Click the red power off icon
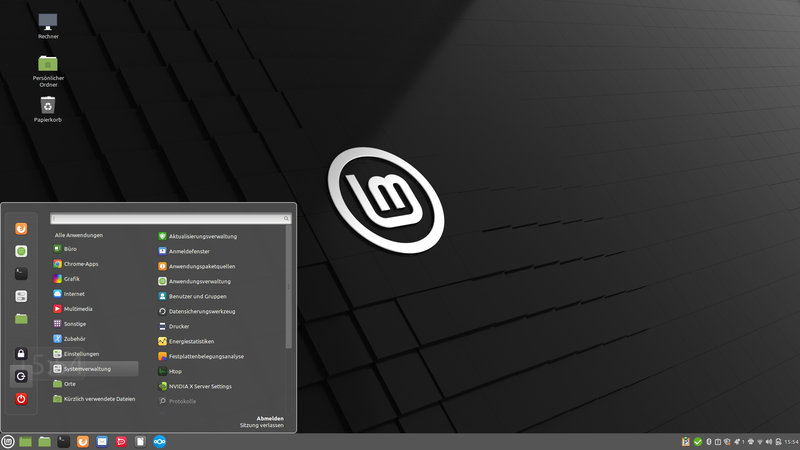 pyautogui.click(x=21, y=399)
